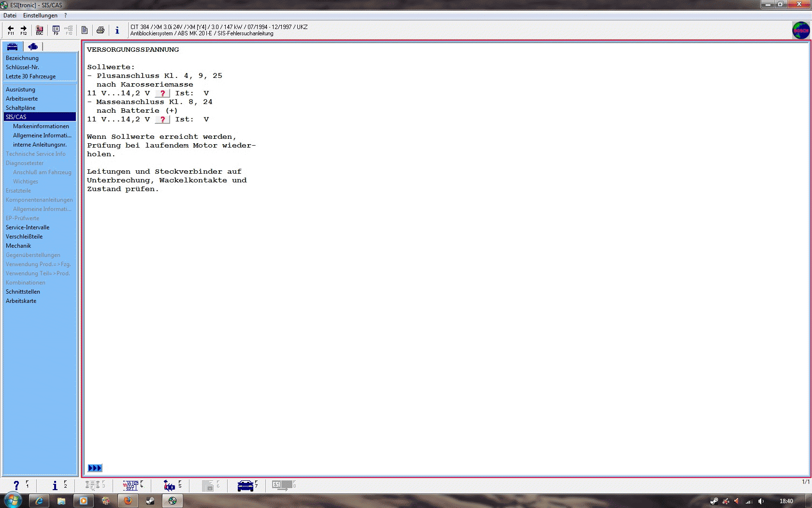Open Windows Explorer folder in taskbar

[61, 501]
